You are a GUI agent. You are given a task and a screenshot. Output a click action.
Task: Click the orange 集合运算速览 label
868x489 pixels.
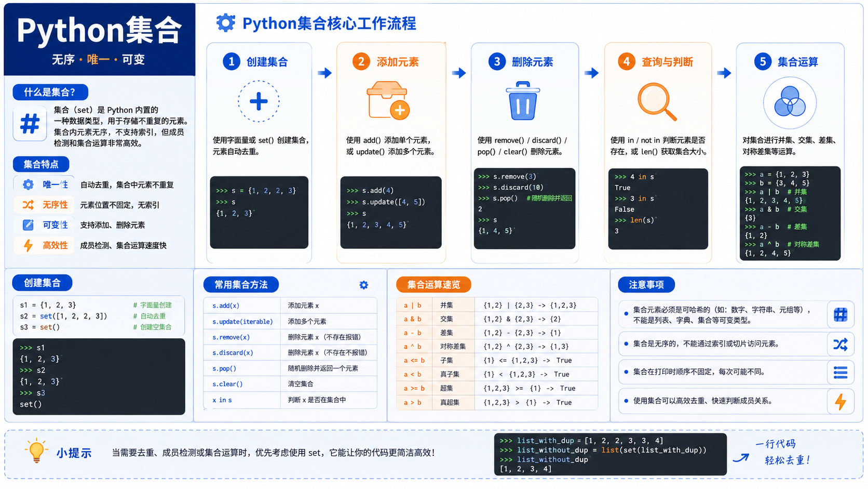tap(433, 285)
